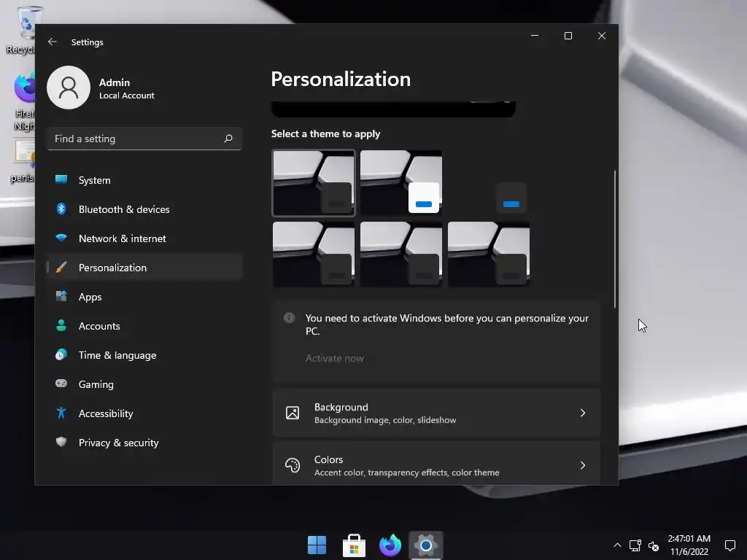Select the theme with the white accent box
This screenshot has width=747, height=560.
(401, 183)
